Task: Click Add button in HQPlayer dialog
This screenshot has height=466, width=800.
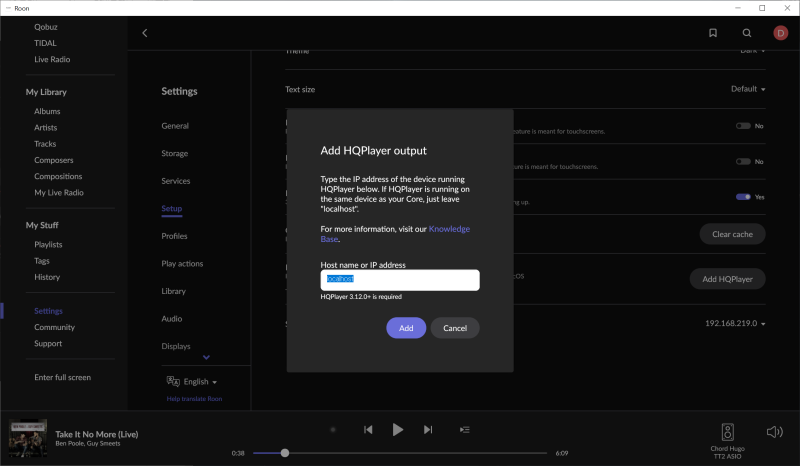Action: point(406,328)
